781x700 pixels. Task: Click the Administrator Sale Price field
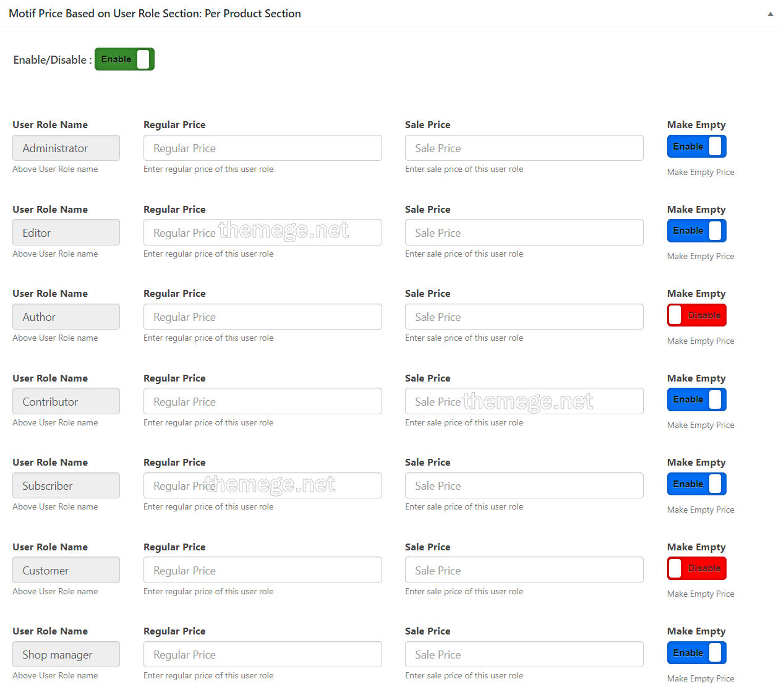tap(524, 148)
